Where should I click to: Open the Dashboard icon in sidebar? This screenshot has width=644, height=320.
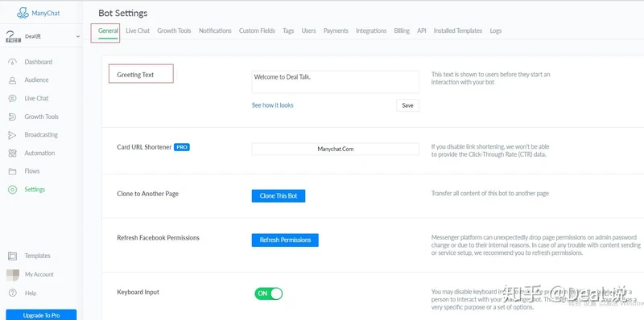point(12,62)
